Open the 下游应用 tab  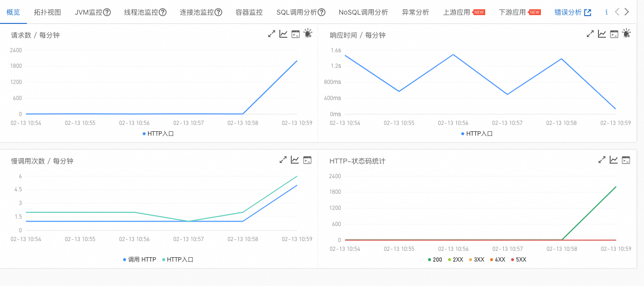click(512, 12)
